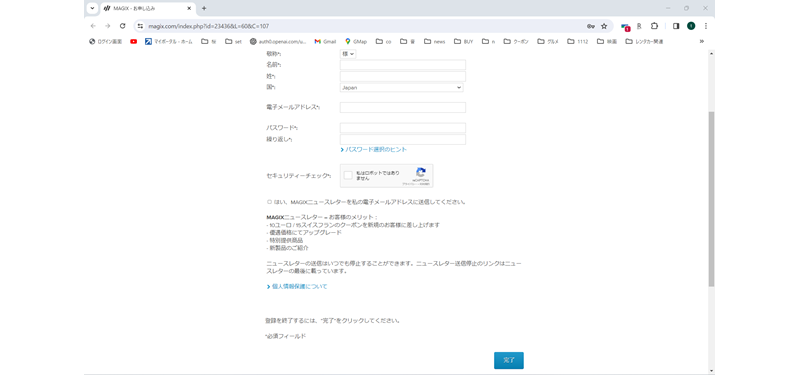Go back to the previous page
Image resolution: width=800 pixels, height=375 pixels.
click(x=93, y=26)
